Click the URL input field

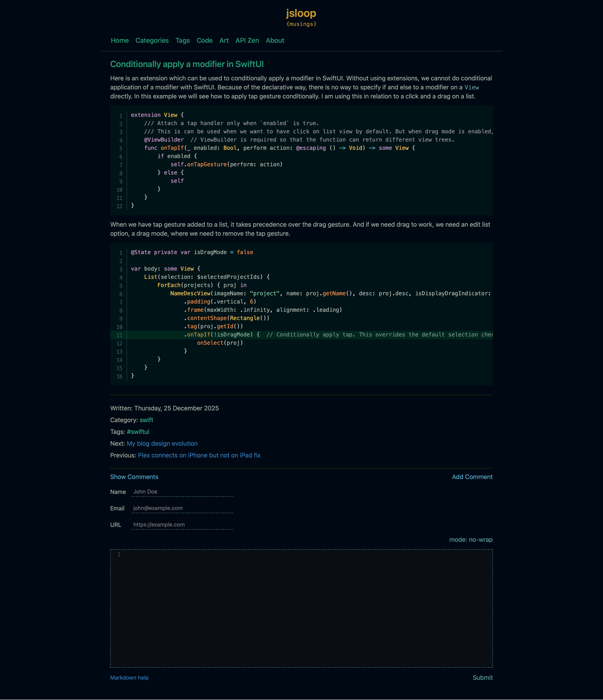coord(182,525)
